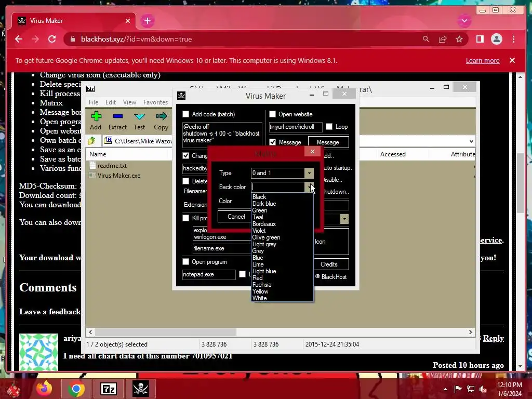The height and width of the screenshot is (399, 532).
Task: Toggle the Loop checkbox next to the URL
Action: [329, 127]
